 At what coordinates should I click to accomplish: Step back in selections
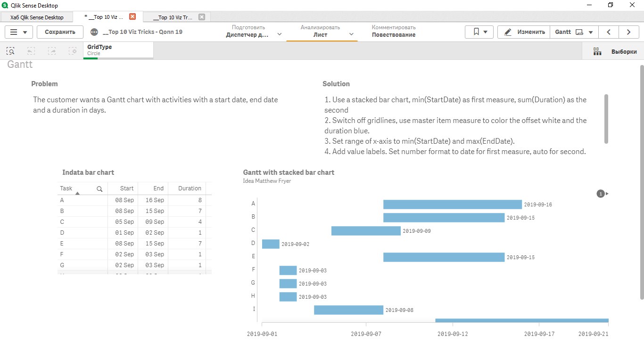click(x=31, y=51)
